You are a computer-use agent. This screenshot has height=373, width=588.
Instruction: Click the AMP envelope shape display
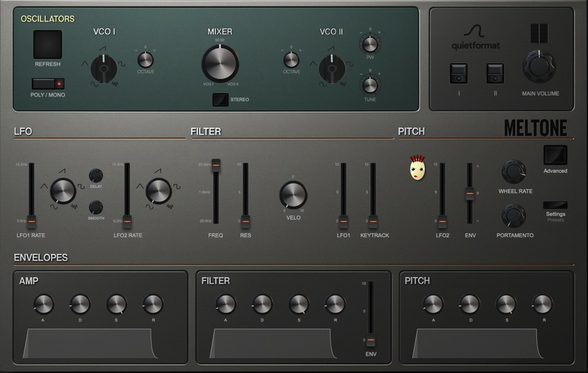click(x=90, y=343)
